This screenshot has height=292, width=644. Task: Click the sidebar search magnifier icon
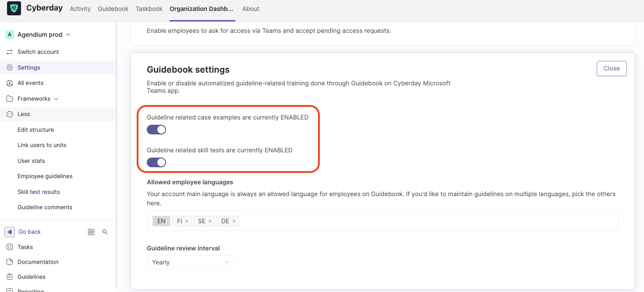pos(105,232)
